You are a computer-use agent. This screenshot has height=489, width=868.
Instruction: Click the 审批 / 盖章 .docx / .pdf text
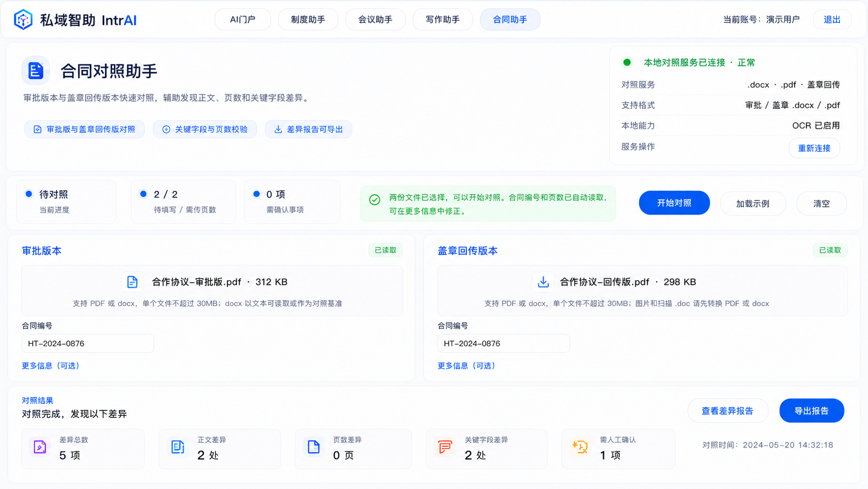(x=792, y=105)
